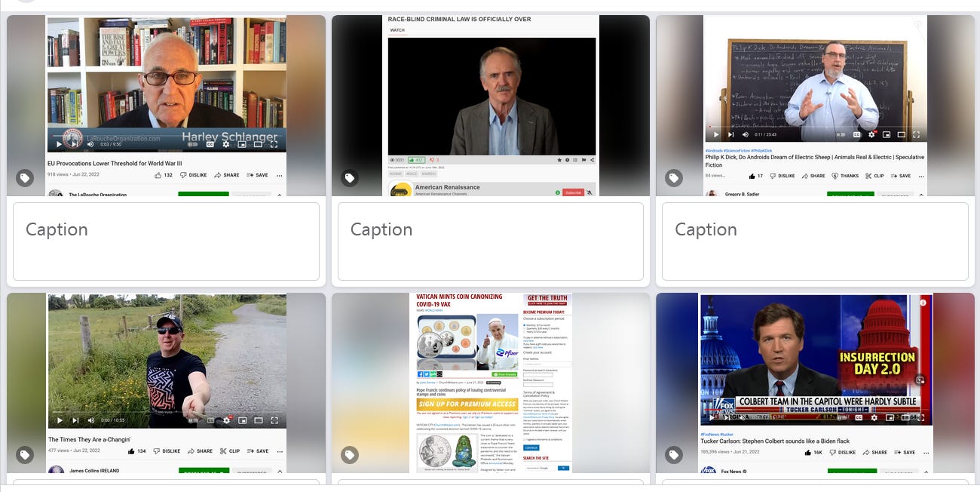
Task: Click tag icon on Philip K Dick image
Action: point(673,178)
